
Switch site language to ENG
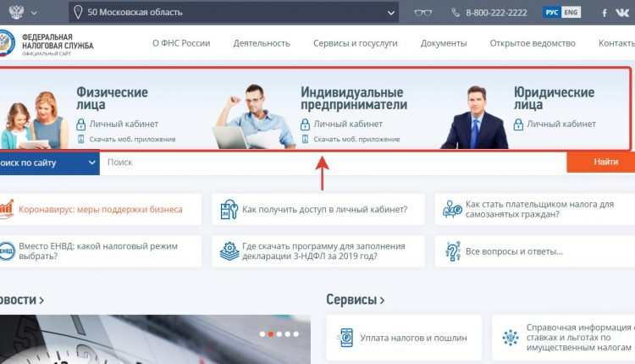(571, 12)
